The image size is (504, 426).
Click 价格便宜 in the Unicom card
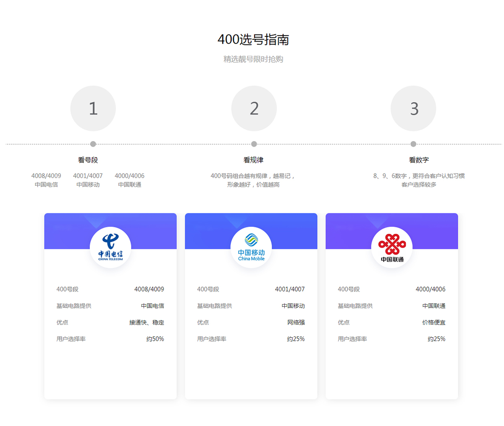433,323
